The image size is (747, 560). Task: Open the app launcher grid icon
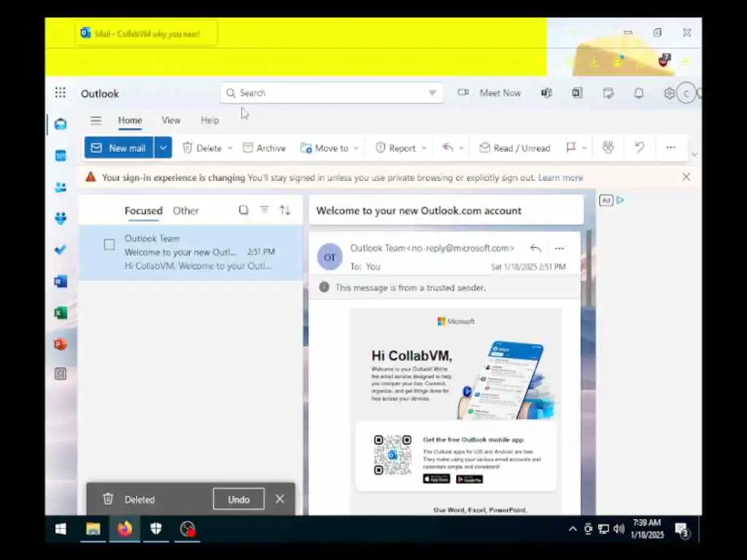point(60,93)
